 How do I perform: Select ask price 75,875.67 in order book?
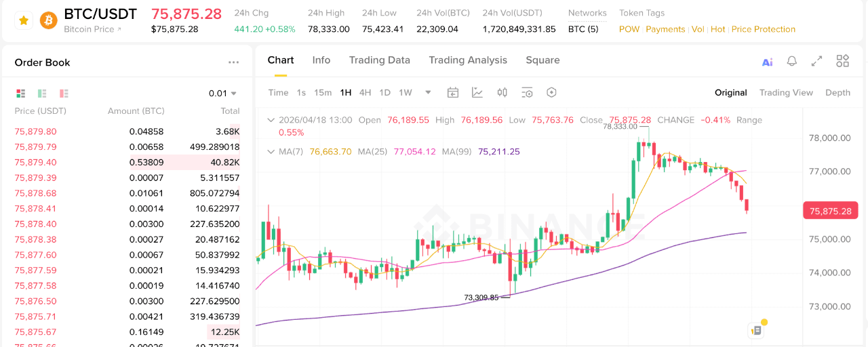click(35, 332)
